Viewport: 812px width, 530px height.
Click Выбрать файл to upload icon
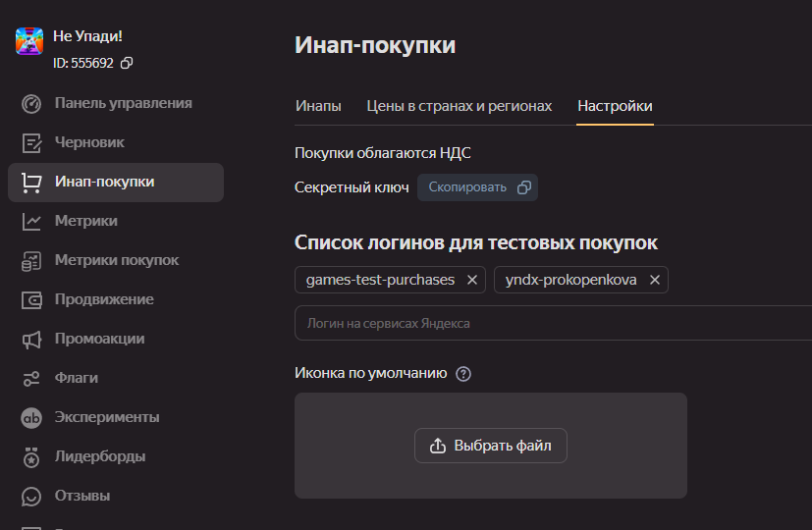490,446
